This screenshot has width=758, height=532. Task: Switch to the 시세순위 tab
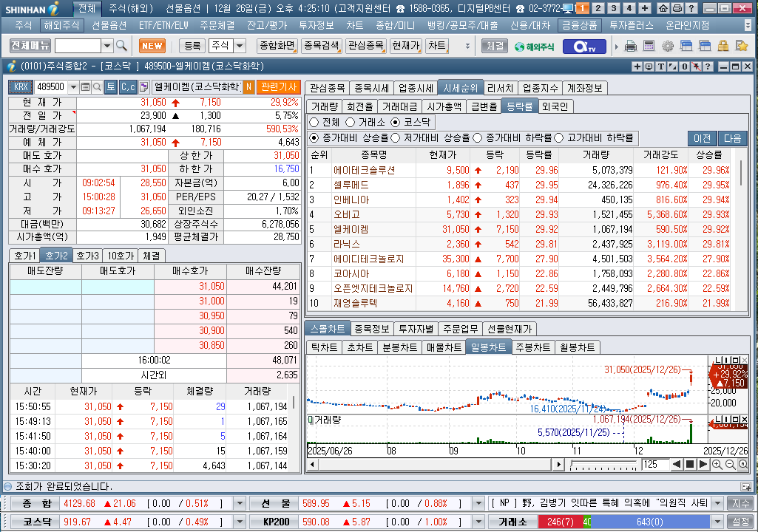tap(460, 88)
